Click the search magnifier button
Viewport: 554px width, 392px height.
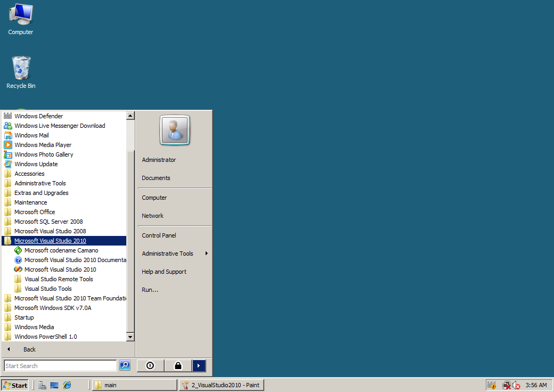[125, 365]
